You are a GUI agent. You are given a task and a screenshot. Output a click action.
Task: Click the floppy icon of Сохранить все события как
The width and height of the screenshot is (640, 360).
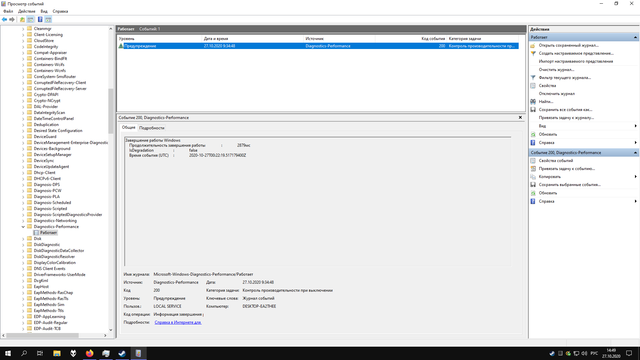point(533,110)
